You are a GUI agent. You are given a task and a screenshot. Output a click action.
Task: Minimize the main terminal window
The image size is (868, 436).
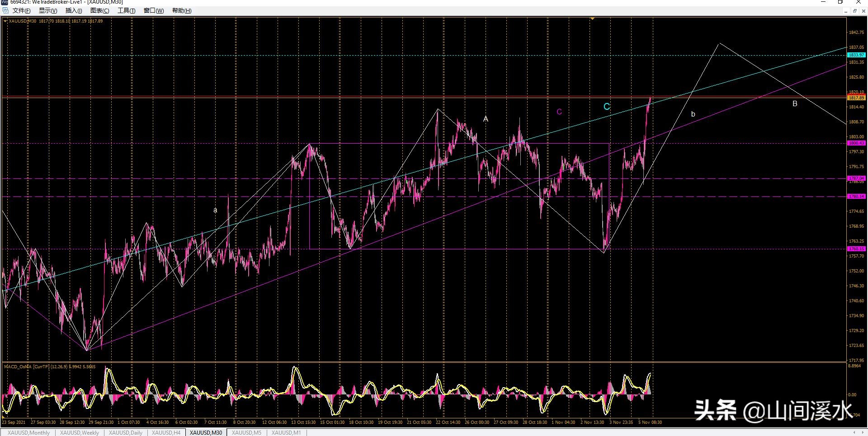(823, 2)
